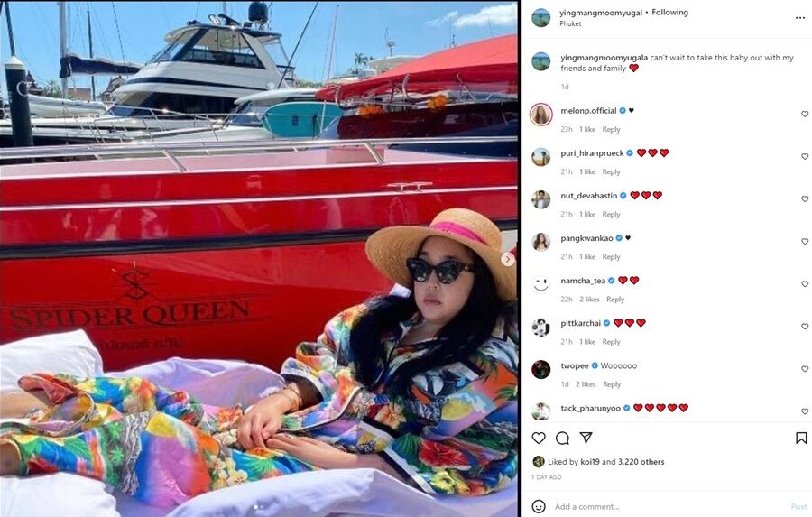Image resolution: width=812 pixels, height=517 pixels.
Task: Like melonp.official's comment
Action: [x=805, y=114]
